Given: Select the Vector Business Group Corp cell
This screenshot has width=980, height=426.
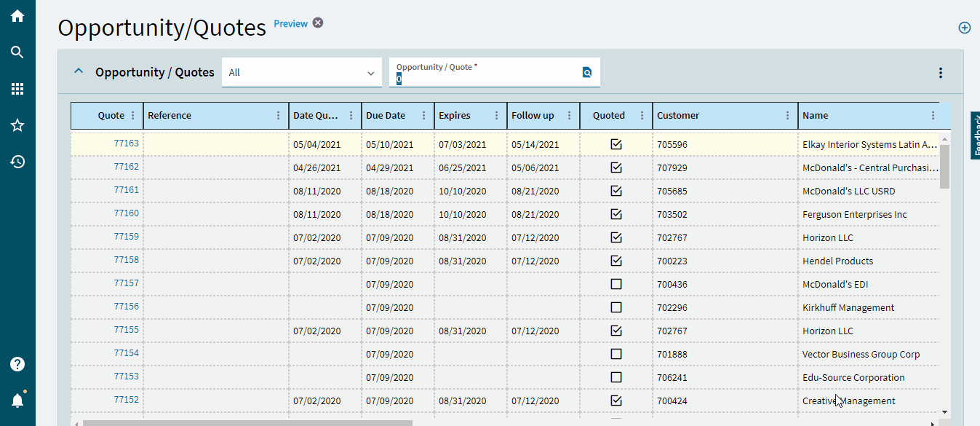Looking at the screenshot, I should (x=870, y=354).
